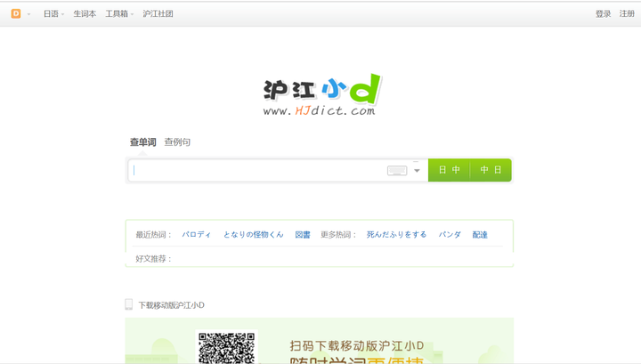The image size is (641, 364).
Task: Click the mobile phone icon beside 下载移动版
Action: point(129,304)
